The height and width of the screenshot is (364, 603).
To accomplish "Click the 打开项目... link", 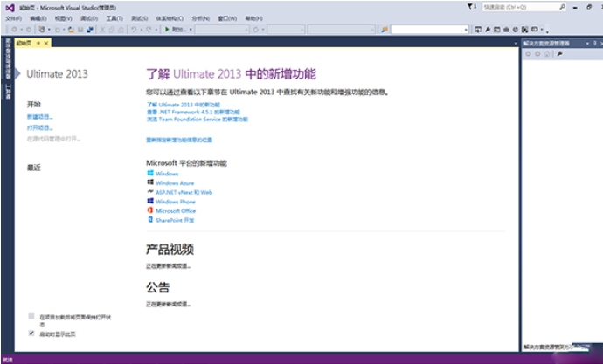I will (40, 127).
